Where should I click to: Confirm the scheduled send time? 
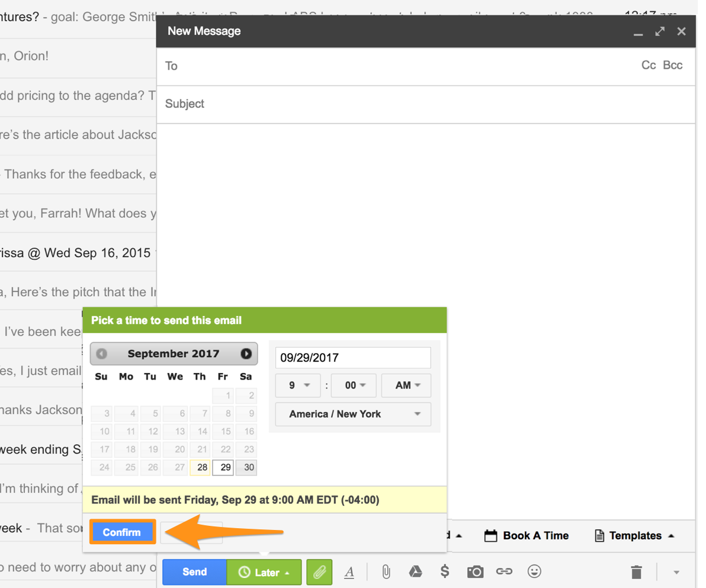(x=122, y=532)
